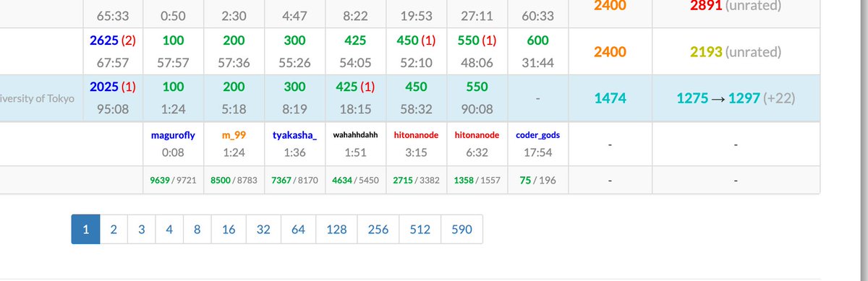Click performance value 1474
Image resolution: width=868 pixels, height=281 pixels.
coord(610,98)
